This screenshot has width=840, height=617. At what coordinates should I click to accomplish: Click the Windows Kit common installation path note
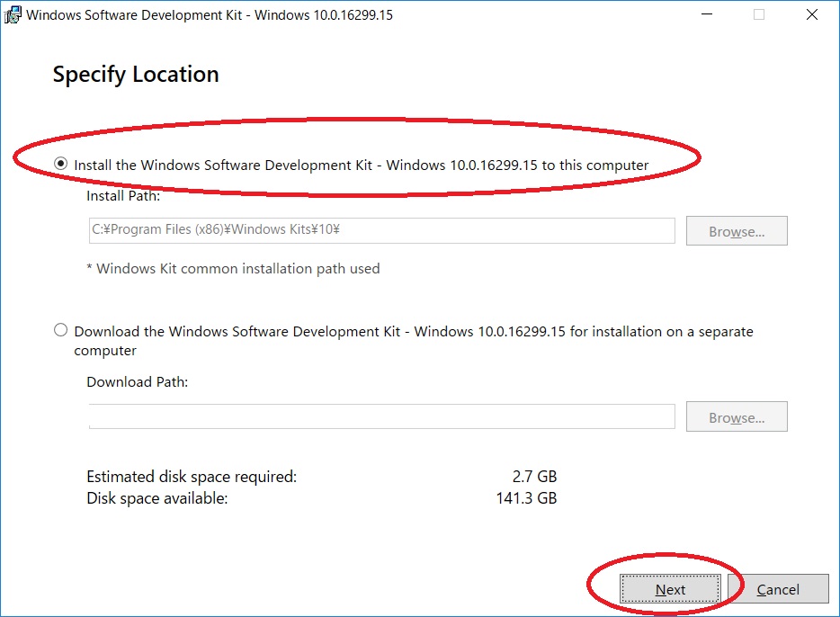coord(233,268)
